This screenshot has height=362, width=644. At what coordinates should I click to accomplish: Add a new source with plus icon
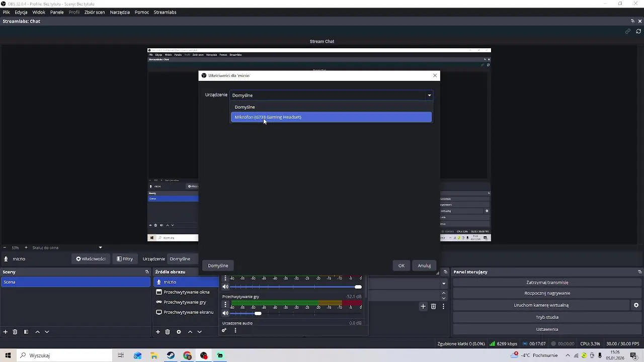(158, 332)
